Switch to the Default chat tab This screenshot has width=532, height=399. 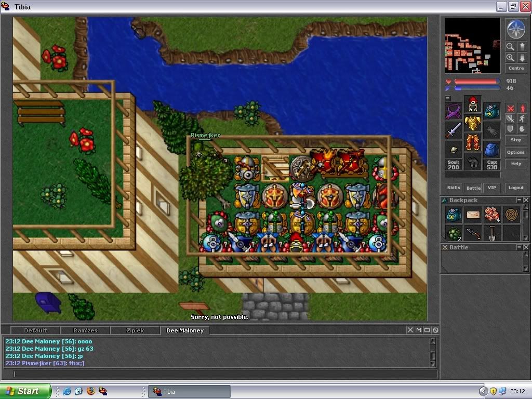(35, 330)
